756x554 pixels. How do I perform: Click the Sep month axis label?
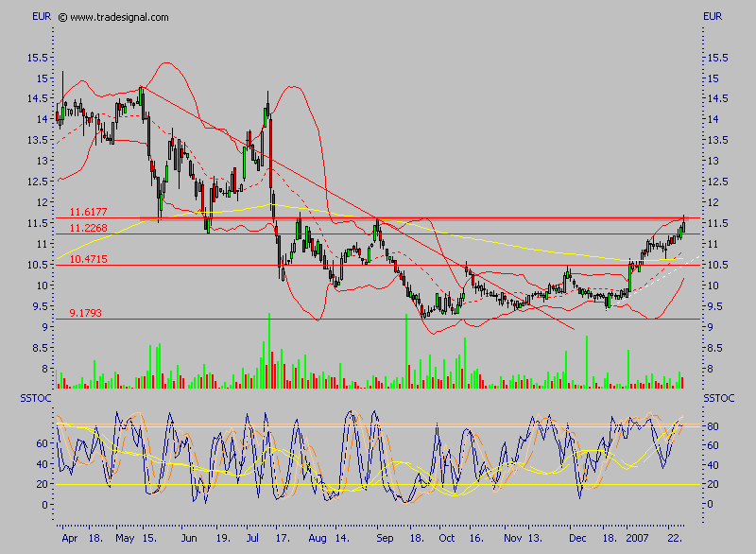tap(386, 536)
